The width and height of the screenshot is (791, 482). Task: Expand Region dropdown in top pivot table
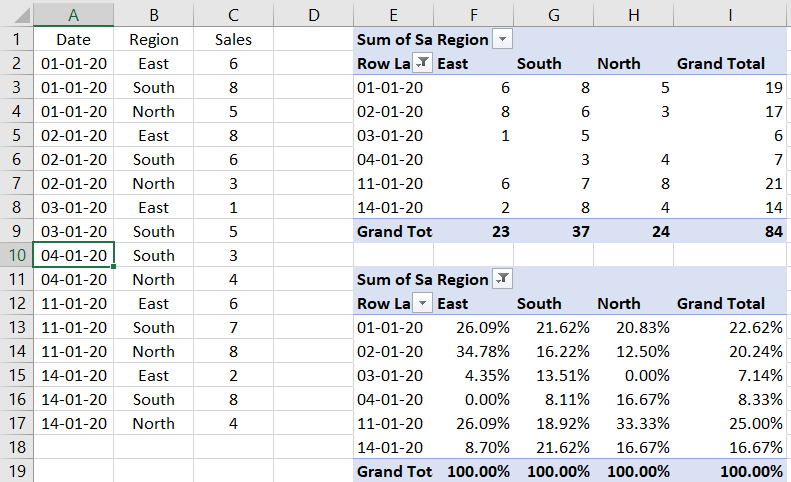(x=503, y=40)
